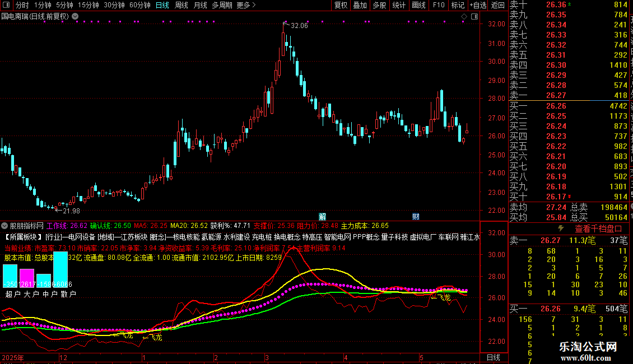Toggle the left sidebar panel icon
The width and height of the screenshot is (633, 364).
click(x=6, y=5)
